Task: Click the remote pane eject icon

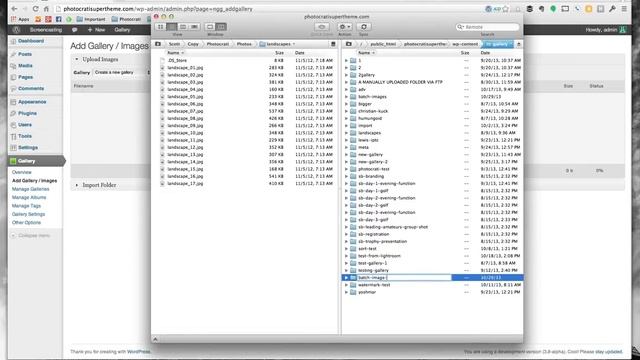Action: tap(519, 44)
